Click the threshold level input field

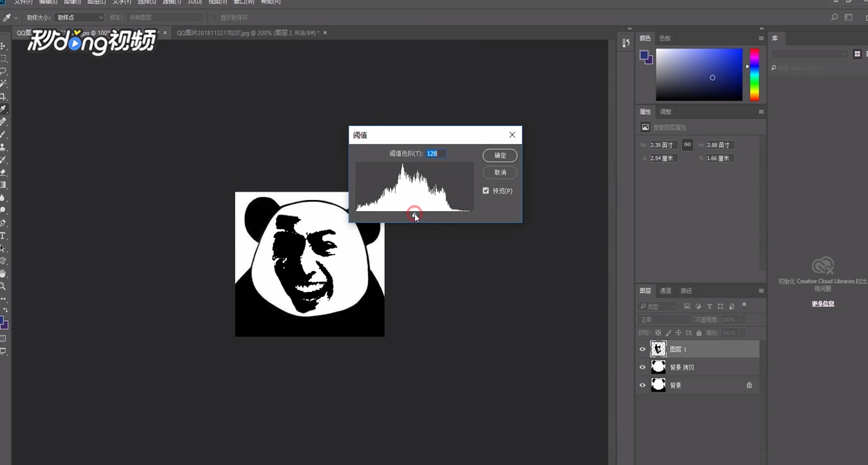click(x=435, y=154)
